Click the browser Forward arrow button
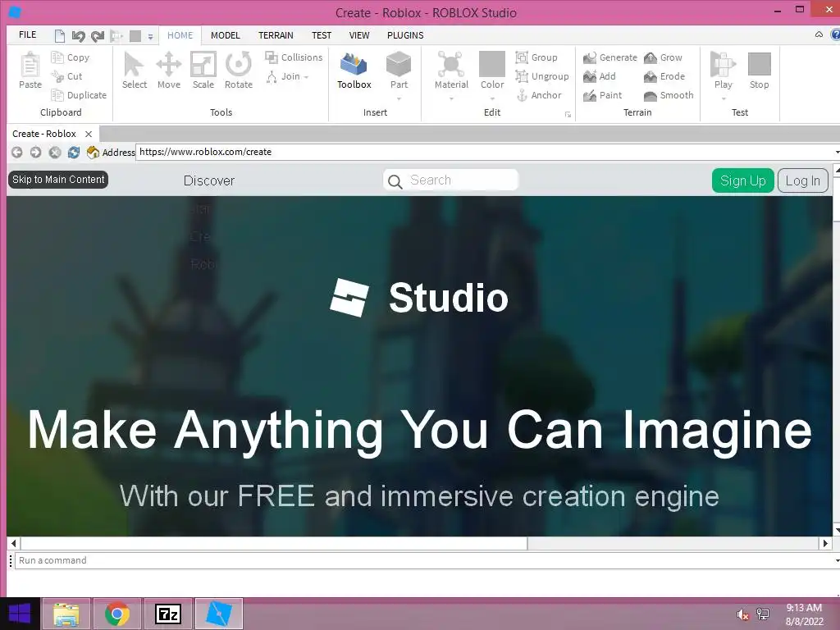This screenshot has height=630, width=840. (35, 152)
